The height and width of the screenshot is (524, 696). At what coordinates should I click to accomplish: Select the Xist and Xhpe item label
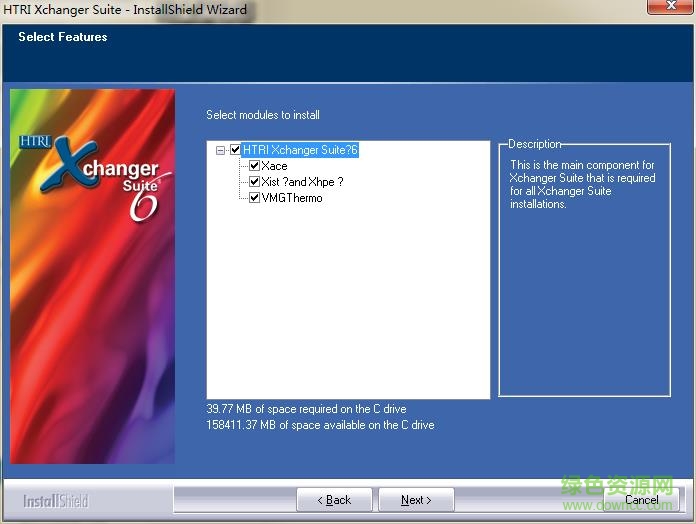coord(302,182)
